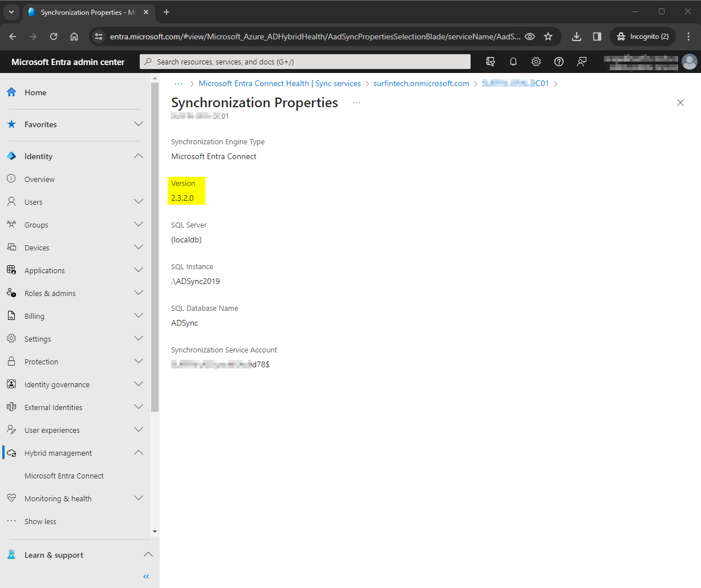Open the Cloud Shell icon in header
The height and width of the screenshot is (588, 701).
pyautogui.click(x=490, y=62)
